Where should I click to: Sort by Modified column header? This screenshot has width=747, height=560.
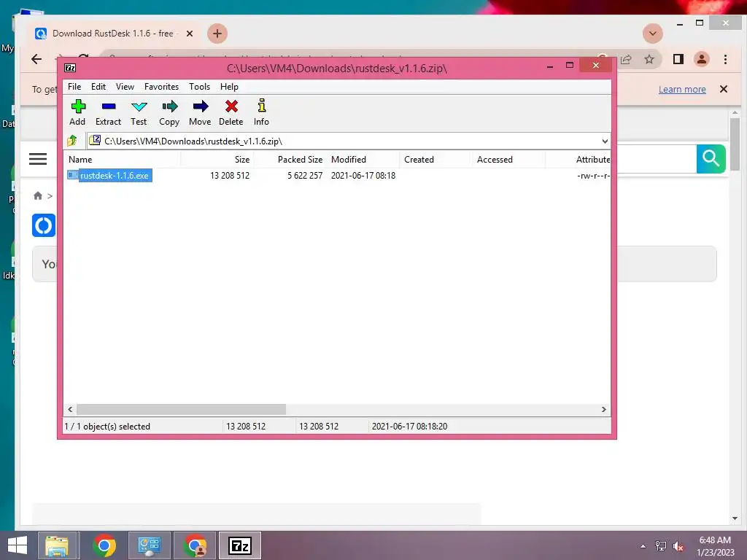pos(363,160)
